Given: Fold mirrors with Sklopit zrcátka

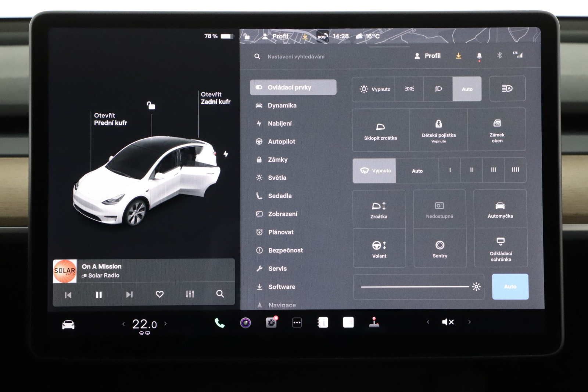Looking at the screenshot, I should [x=380, y=131].
